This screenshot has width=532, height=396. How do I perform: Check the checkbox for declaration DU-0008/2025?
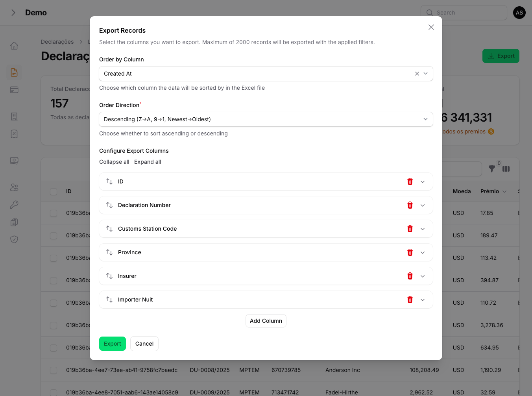(x=54, y=370)
